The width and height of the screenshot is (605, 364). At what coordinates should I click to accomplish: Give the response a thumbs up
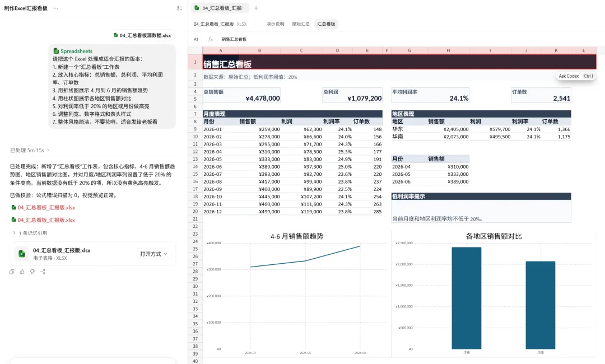tap(22, 272)
